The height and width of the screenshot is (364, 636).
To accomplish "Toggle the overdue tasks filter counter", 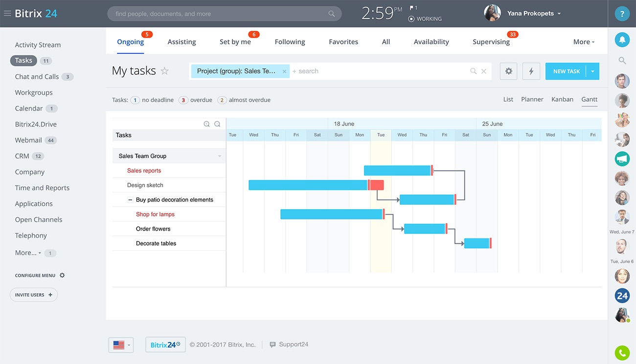I will [x=183, y=100].
